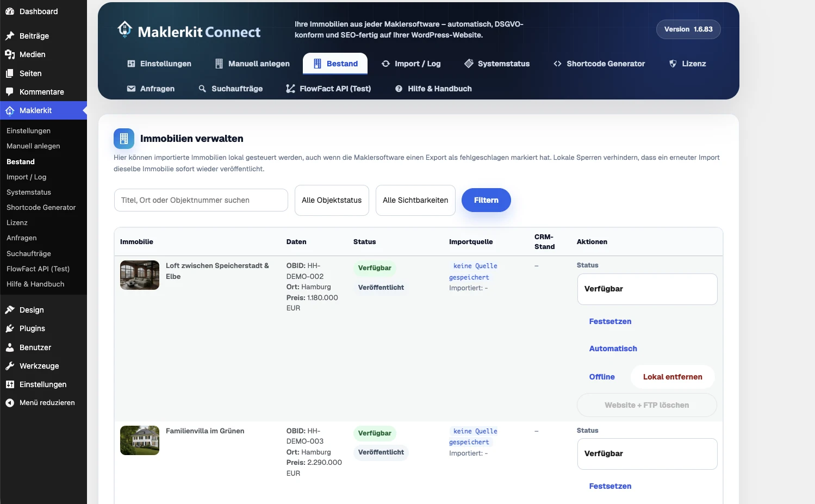
Task: Click Website + FTP löschen button
Action: point(647,405)
